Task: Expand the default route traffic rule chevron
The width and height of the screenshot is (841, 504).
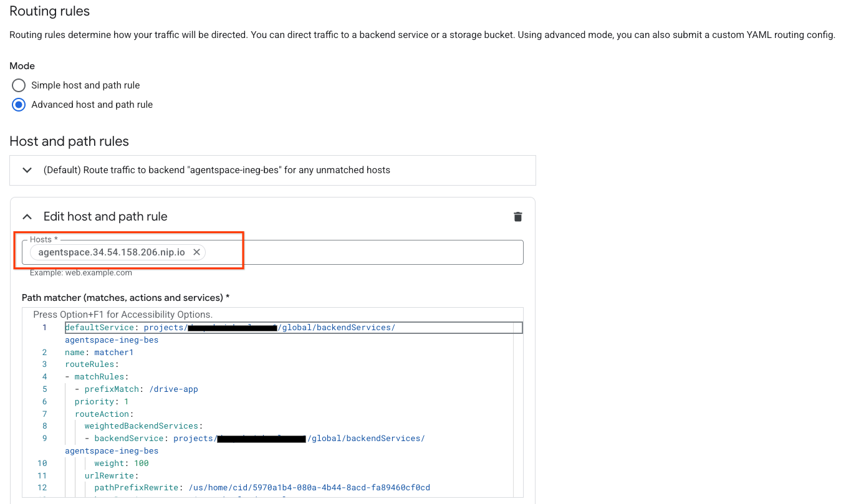Action: pyautogui.click(x=27, y=170)
